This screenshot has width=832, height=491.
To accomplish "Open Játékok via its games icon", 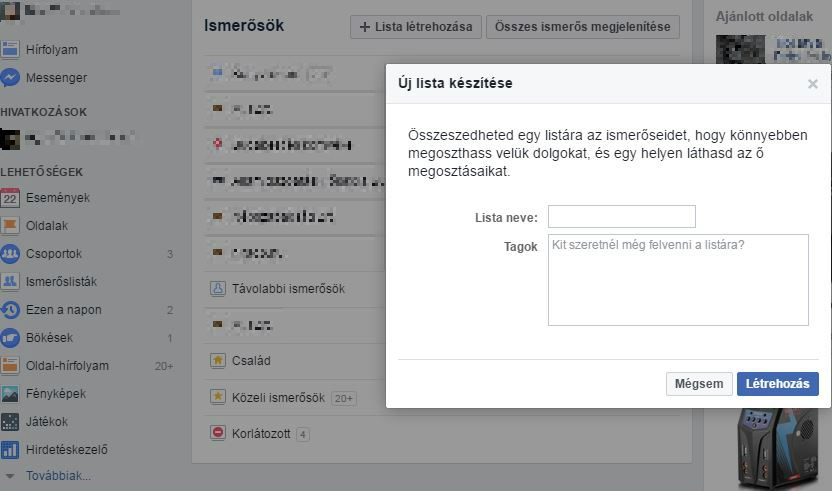I will click(x=10, y=422).
